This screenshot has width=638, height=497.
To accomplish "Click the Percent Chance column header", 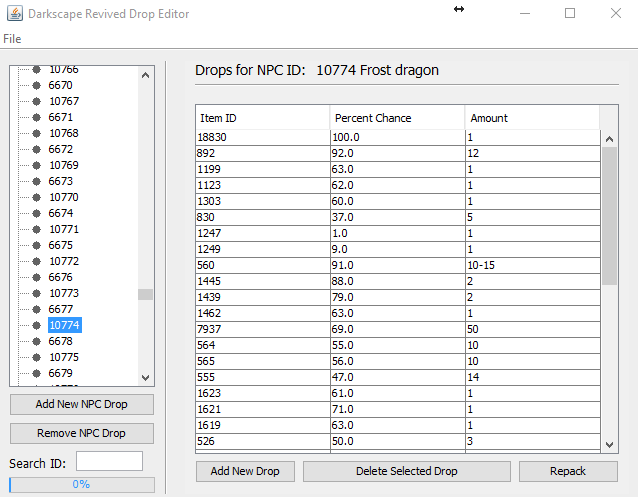I will tap(397, 118).
